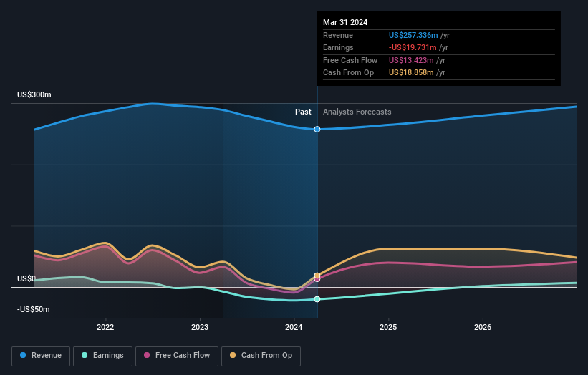Screen dimensions: 588x375
Task: Select the Earnings data point at Mar 2024
Action: 317,299
